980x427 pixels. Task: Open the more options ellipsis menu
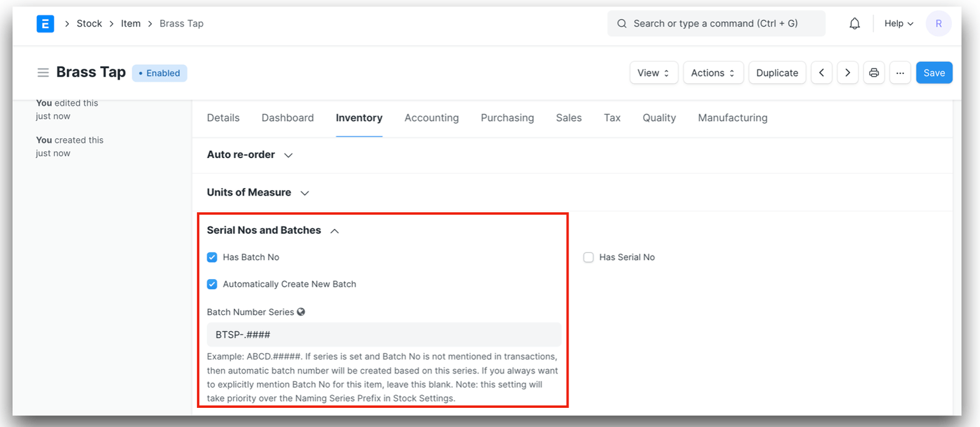coord(900,73)
